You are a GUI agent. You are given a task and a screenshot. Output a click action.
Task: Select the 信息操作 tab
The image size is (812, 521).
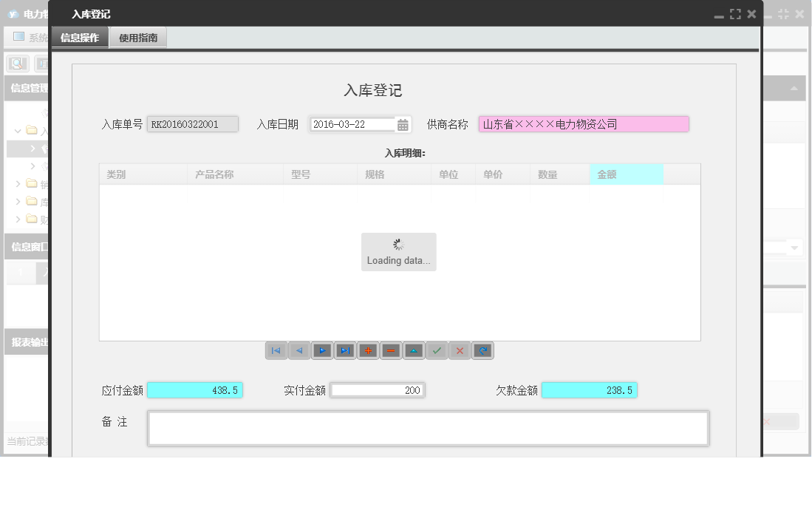[79, 36]
